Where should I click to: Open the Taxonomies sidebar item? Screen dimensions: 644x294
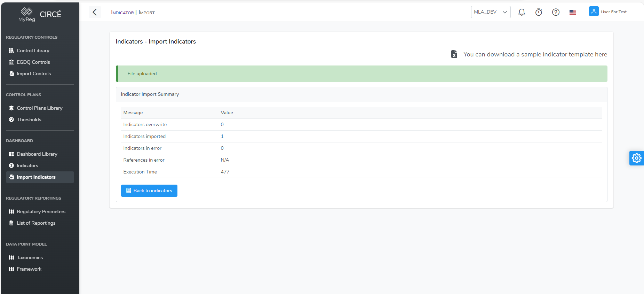30,257
